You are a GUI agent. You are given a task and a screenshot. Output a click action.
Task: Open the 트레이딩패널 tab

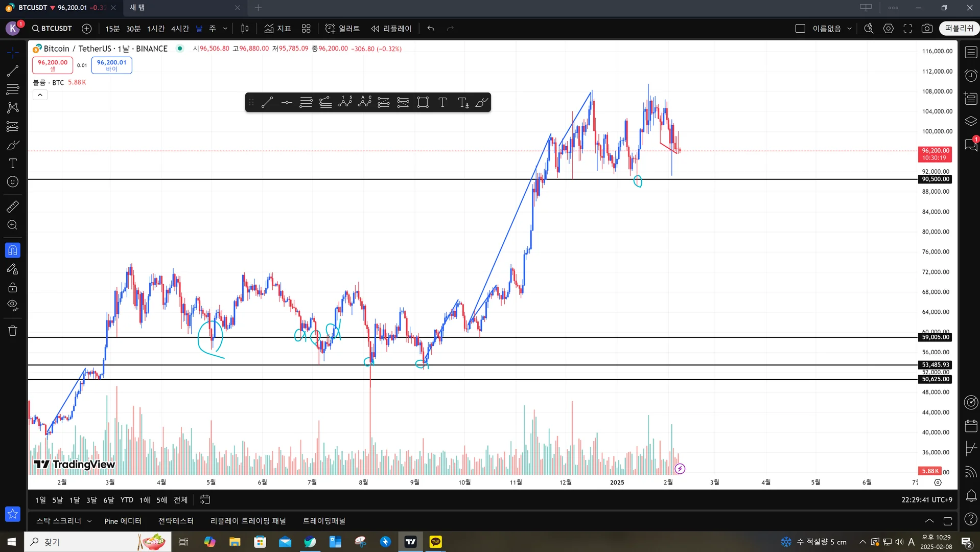(324, 521)
